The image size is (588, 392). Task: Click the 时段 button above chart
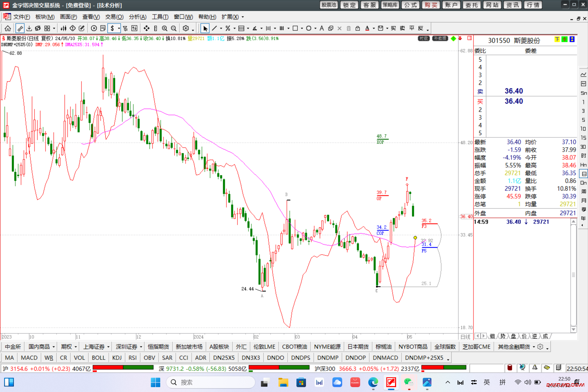pyautogui.click(x=424, y=38)
